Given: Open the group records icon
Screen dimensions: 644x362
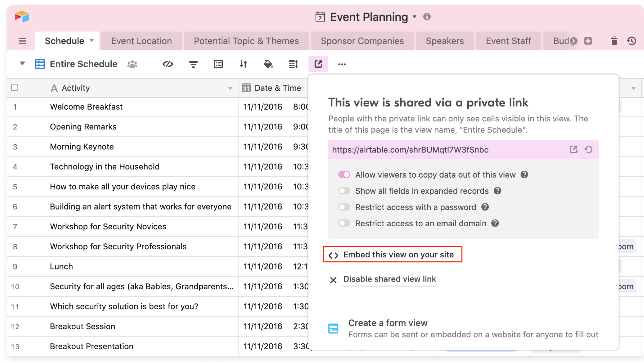Looking at the screenshot, I should coord(218,64).
